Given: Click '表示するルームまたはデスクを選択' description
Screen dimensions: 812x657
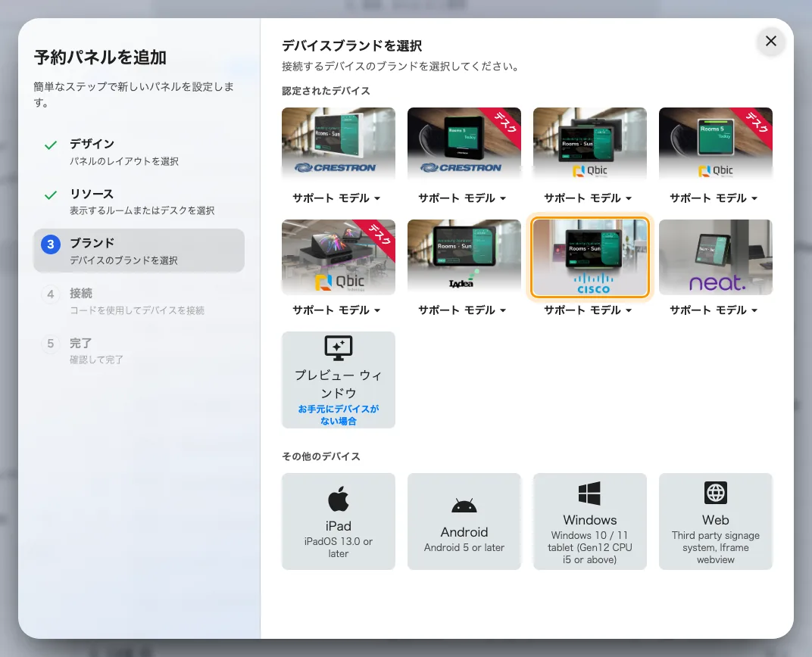Looking at the screenshot, I should (x=142, y=210).
